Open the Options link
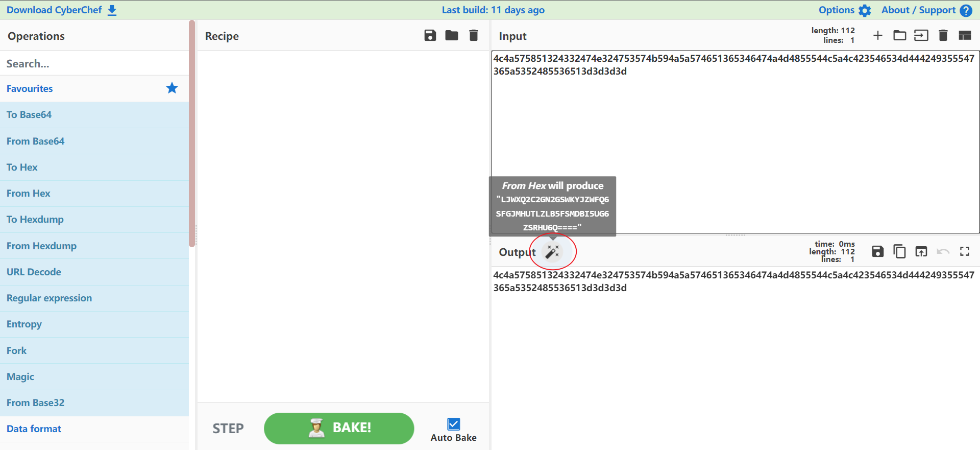 (x=845, y=10)
